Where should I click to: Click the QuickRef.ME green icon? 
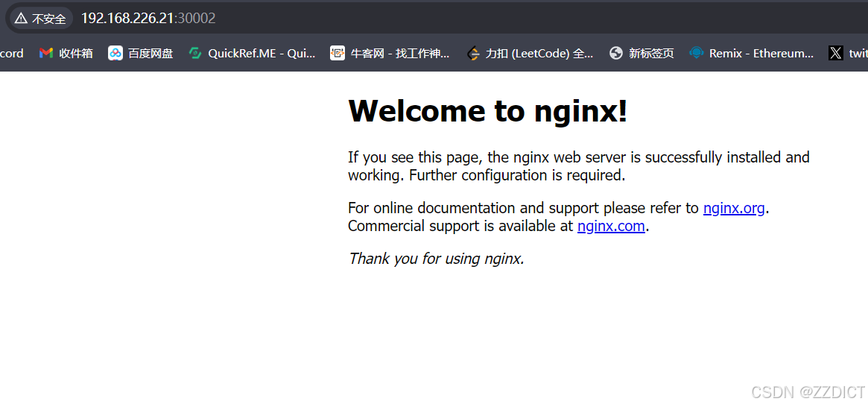(x=195, y=53)
